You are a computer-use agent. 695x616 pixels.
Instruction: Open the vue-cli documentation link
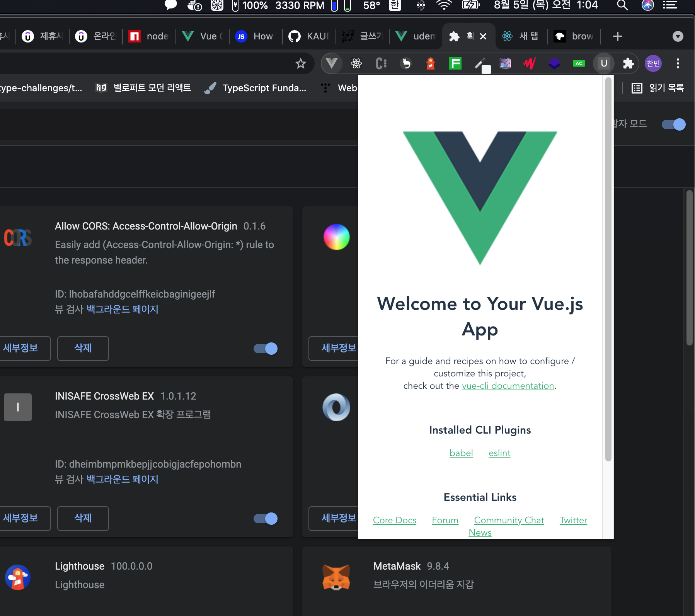point(508,386)
